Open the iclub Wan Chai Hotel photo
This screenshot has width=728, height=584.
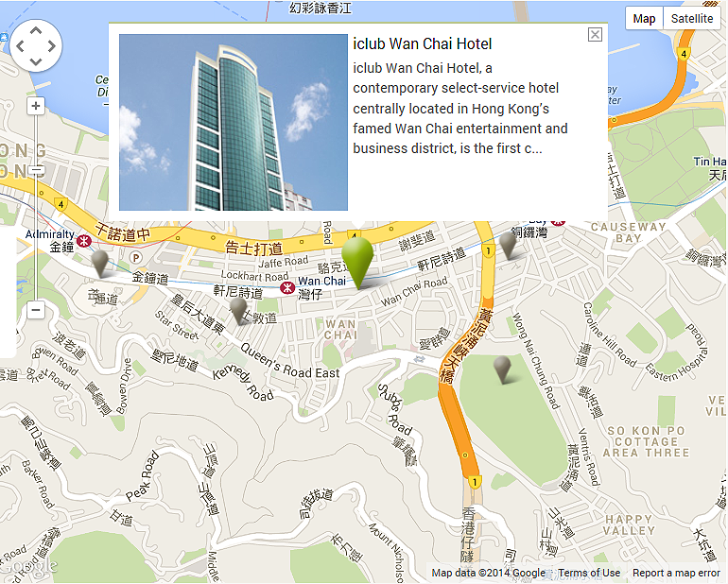pos(234,122)
